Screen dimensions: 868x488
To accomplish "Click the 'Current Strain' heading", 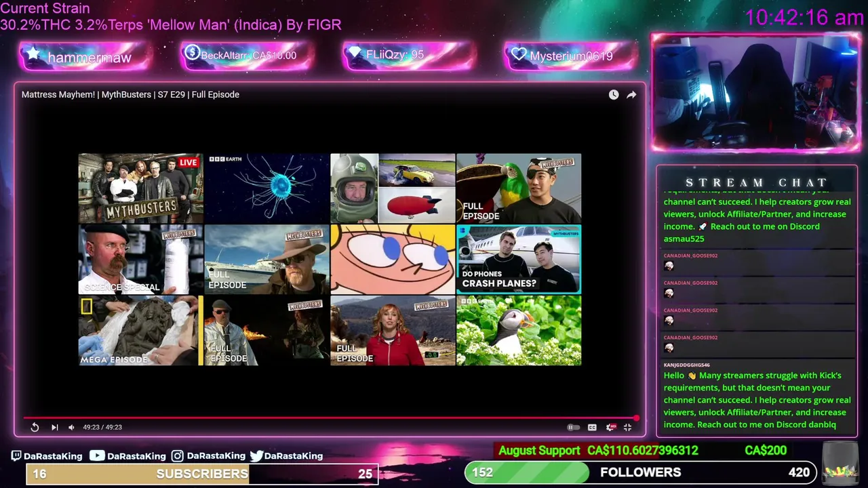I will (x=45, y=9).
